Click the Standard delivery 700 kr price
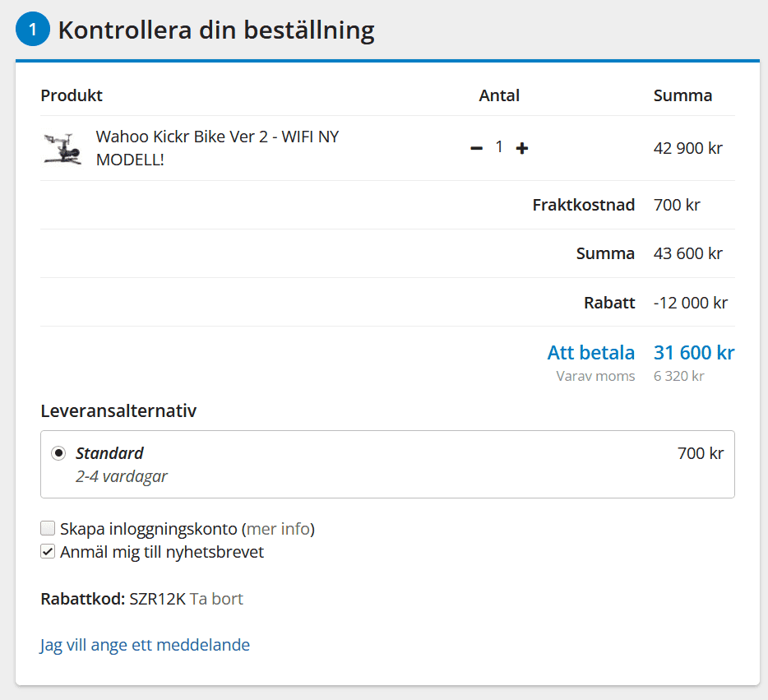This screenshot has width=768, height=700. tap(700, 453)
